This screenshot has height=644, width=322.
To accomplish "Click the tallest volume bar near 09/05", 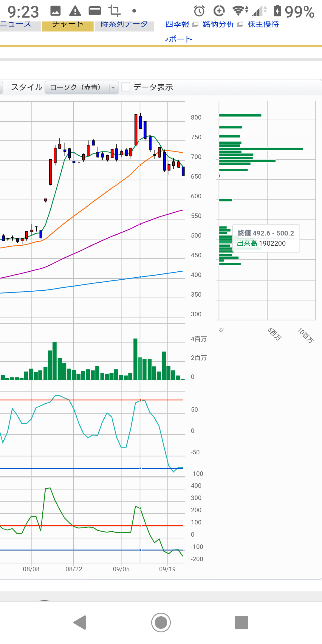I will click(x=135, y=359).
